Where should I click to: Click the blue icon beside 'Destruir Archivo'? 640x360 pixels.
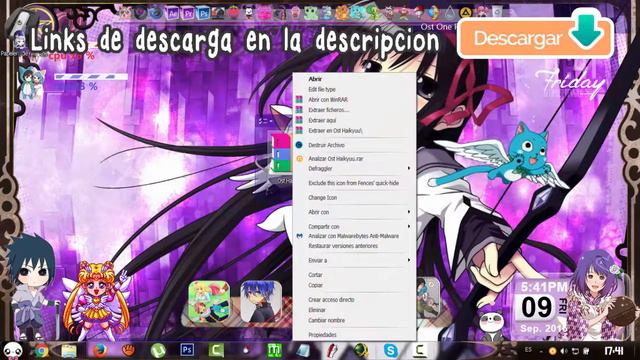click(x=299, y=145)
